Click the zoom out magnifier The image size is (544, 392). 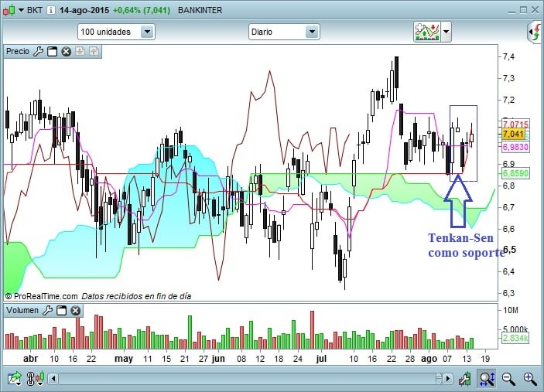[508, 379]
